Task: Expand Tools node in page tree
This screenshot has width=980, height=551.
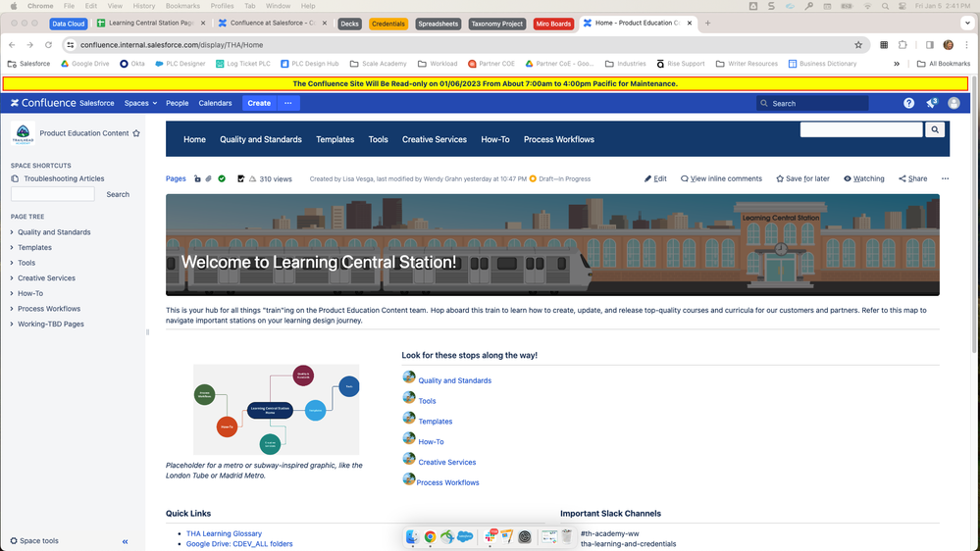Action: tap(12, 263)
